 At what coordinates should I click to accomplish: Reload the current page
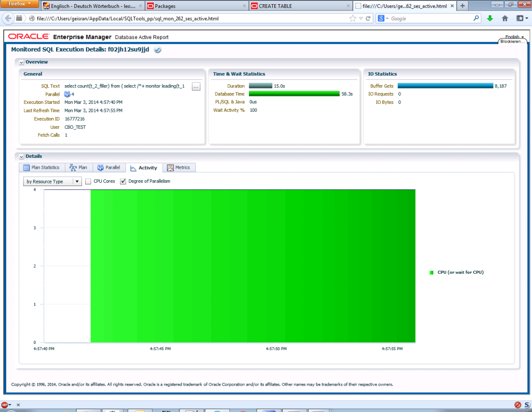point(368,18)
